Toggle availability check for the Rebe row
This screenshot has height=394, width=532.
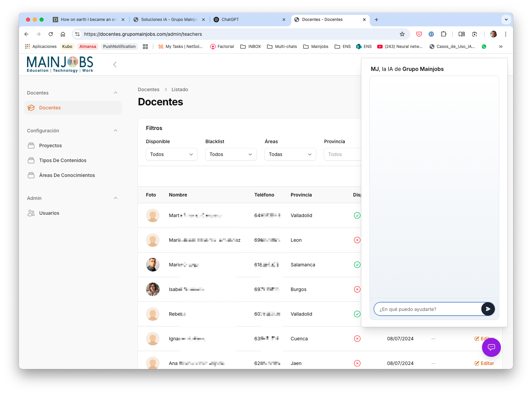357,314
